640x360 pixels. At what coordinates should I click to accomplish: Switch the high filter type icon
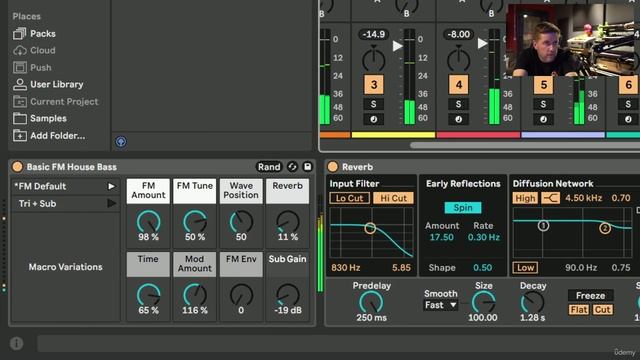coord(551,198)
